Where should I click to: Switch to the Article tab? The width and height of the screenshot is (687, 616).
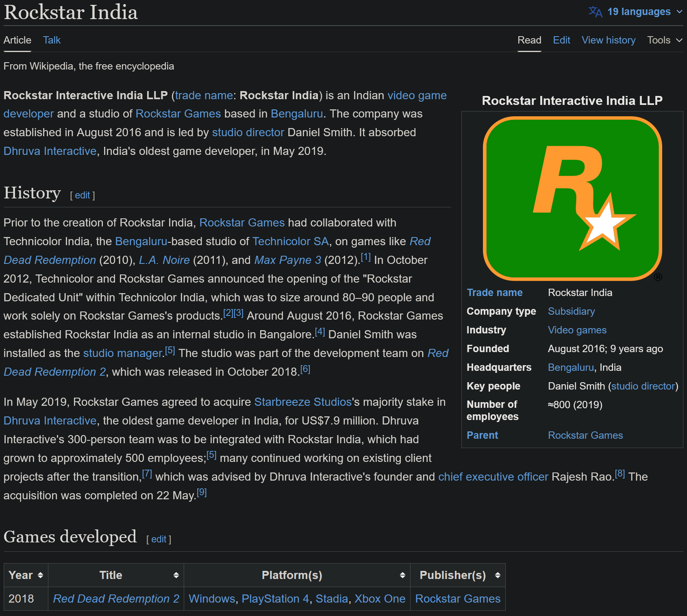[x=17, y=40]
